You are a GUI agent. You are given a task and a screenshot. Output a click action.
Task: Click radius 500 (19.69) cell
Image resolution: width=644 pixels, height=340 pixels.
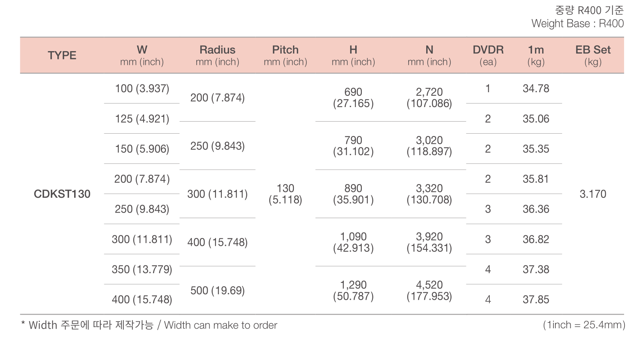pos(217,291)
